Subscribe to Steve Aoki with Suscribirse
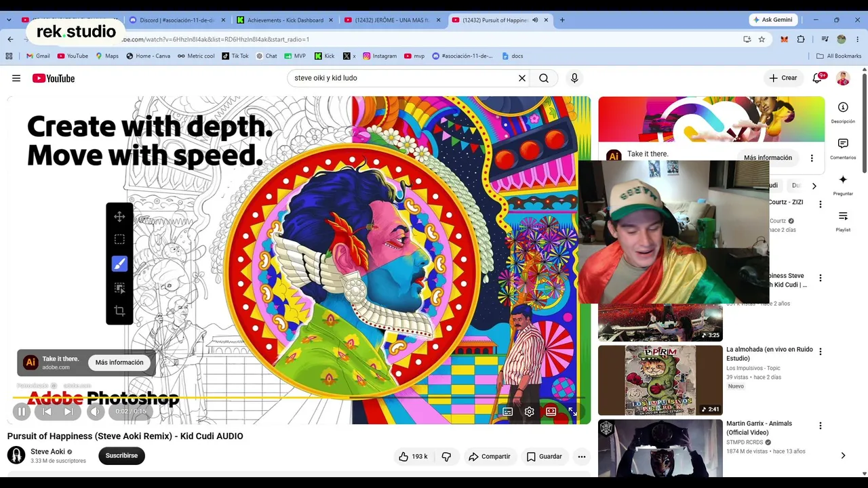 coord(121,455)
